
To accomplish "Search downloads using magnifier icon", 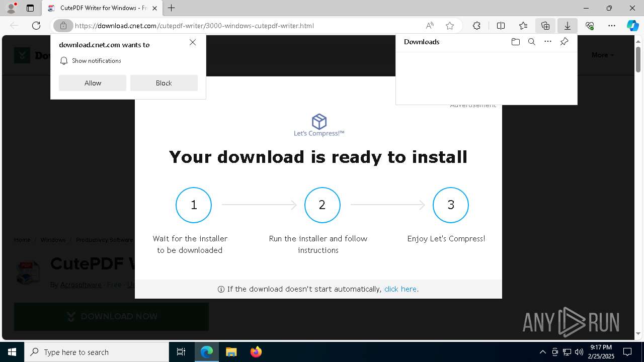I will pyautogui.click(x=532, y=42).
